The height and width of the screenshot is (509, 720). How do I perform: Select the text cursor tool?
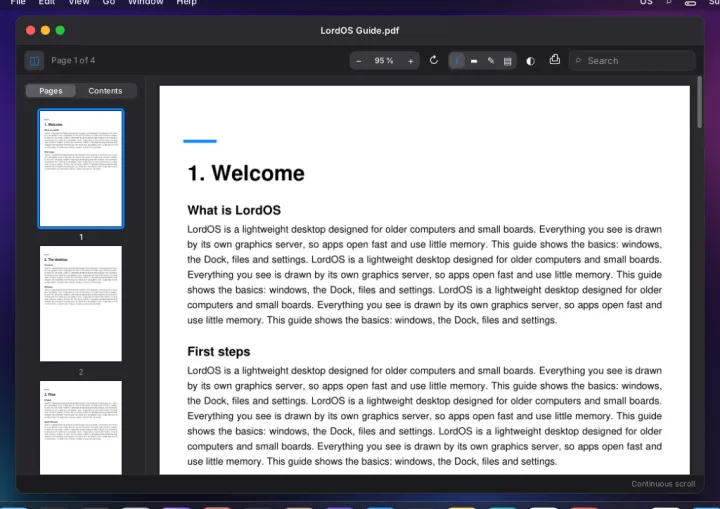pyautogui.click(x=456, y=61)
